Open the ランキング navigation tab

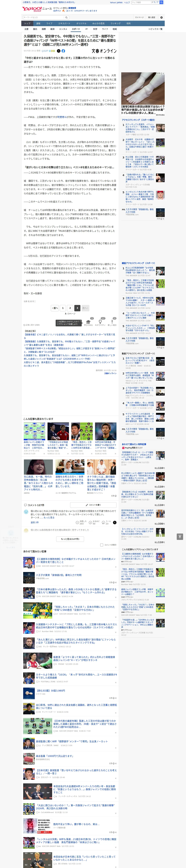115,24
